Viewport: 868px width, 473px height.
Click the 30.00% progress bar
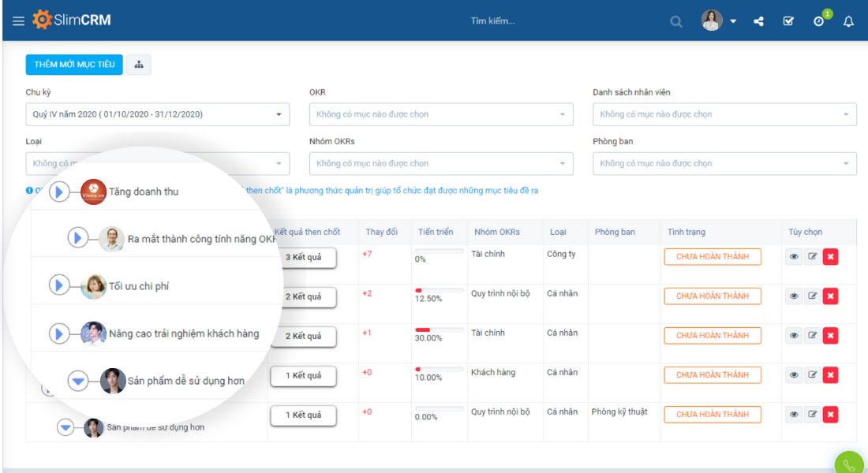[440, 330]
